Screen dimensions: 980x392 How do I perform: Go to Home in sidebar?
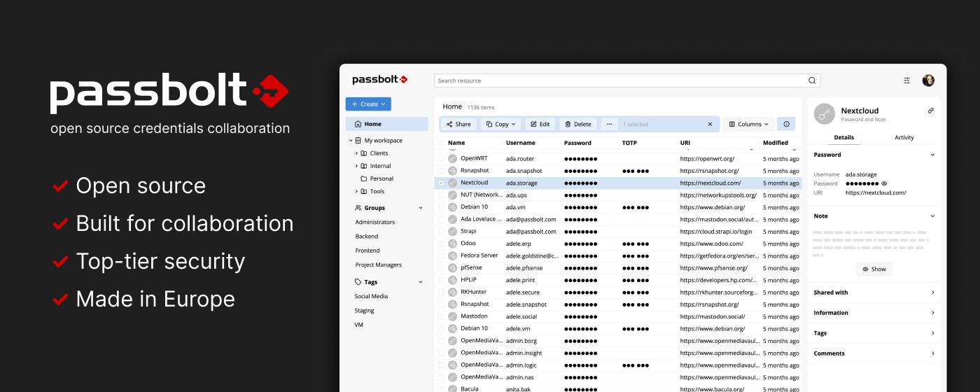pyautogui.click(x=386, y=124)
